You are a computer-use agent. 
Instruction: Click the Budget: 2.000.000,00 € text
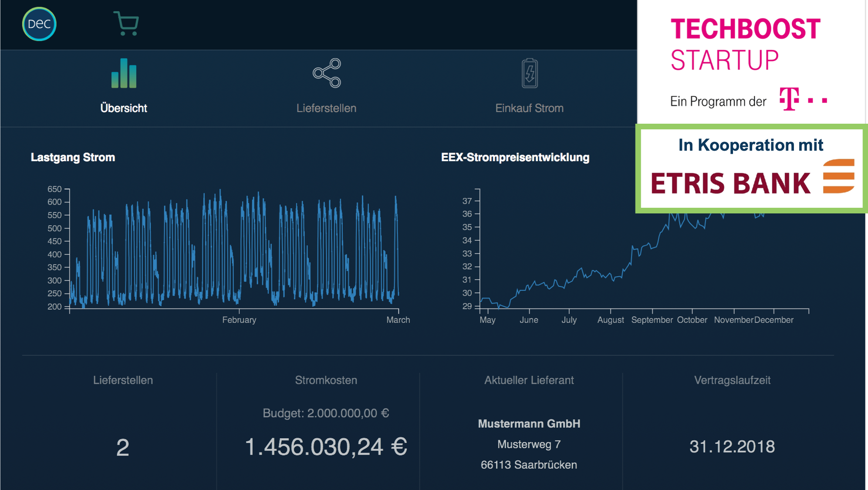[x=326, y=413]
